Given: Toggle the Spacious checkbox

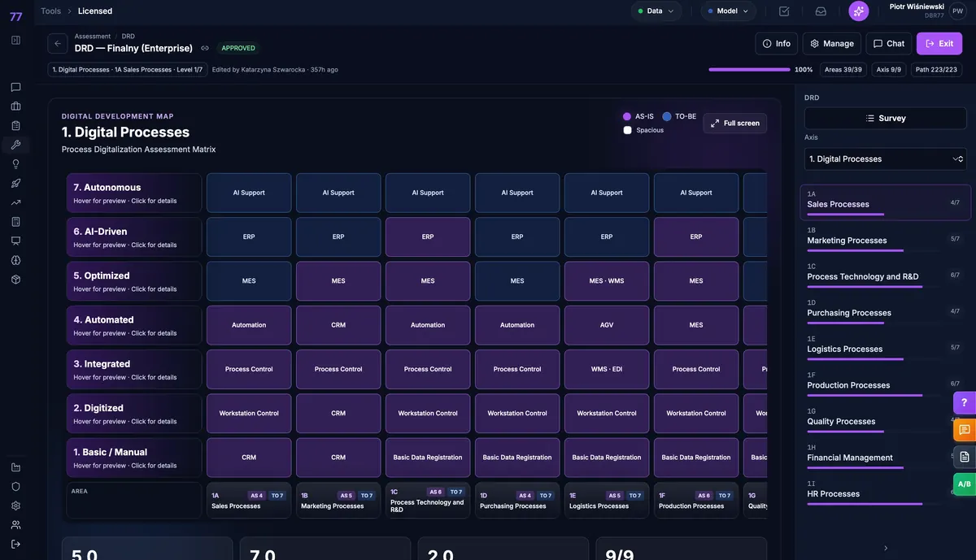Looking at the screenshot, I should (x=627, y=130).
